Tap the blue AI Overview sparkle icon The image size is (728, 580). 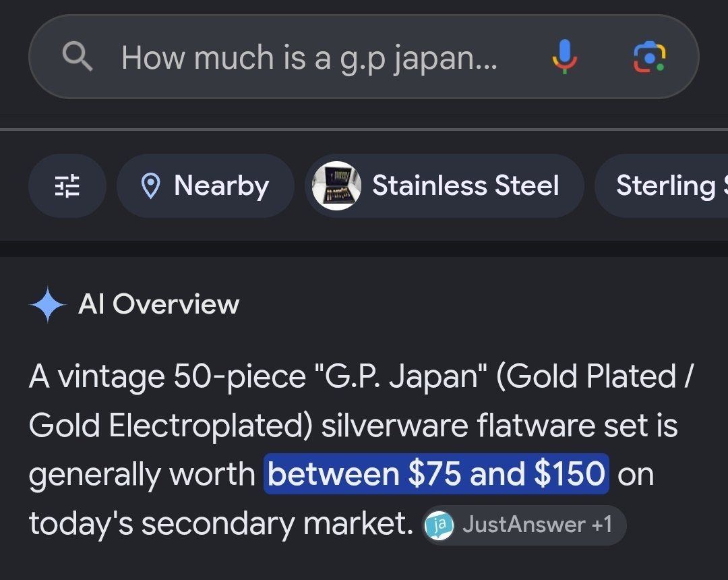[x=48, y=305]
